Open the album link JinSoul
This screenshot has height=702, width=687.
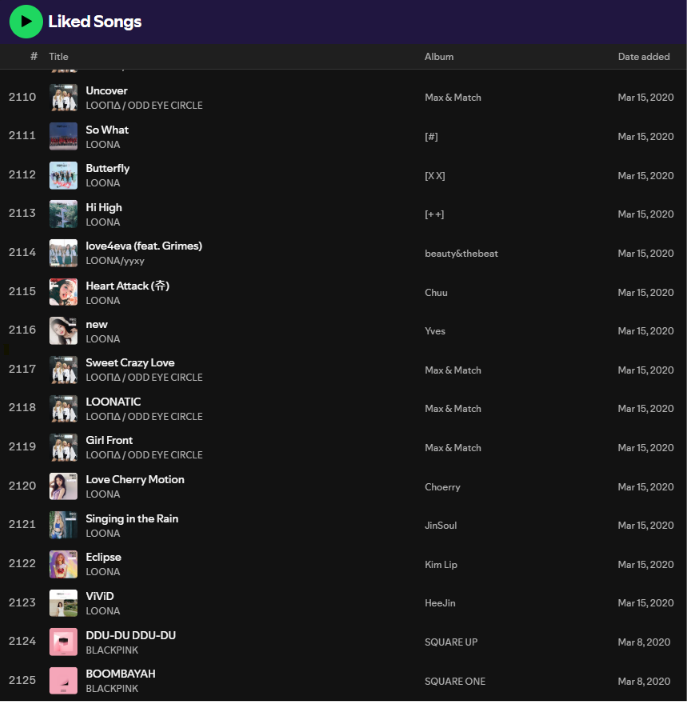(x=441, y=526)
